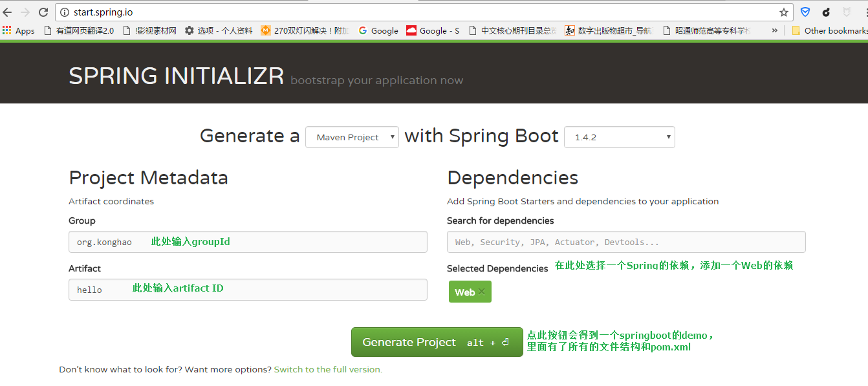Click the Selected Dependencies label
The width and height of the screenshot is (868, 386).
tap(497, 268)
